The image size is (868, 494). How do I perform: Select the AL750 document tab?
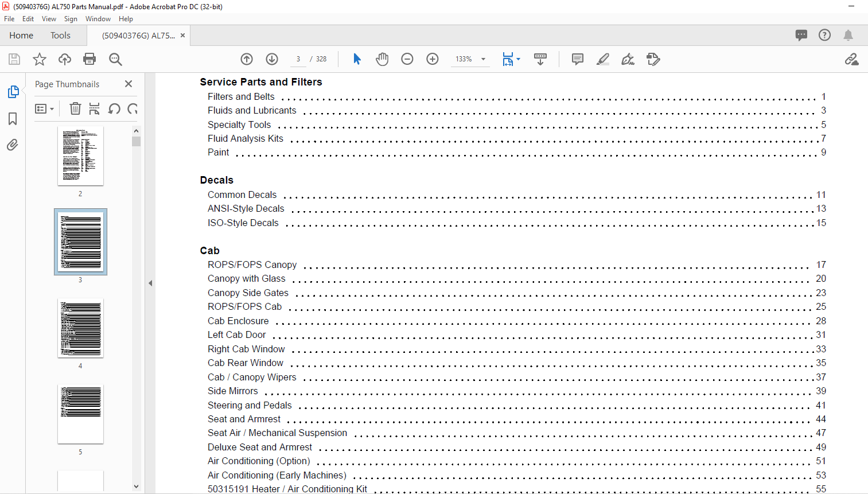coord(138,36)
